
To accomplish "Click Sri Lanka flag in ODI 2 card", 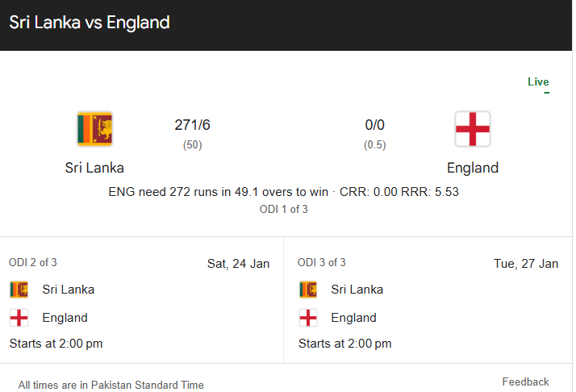I will 19,290.
